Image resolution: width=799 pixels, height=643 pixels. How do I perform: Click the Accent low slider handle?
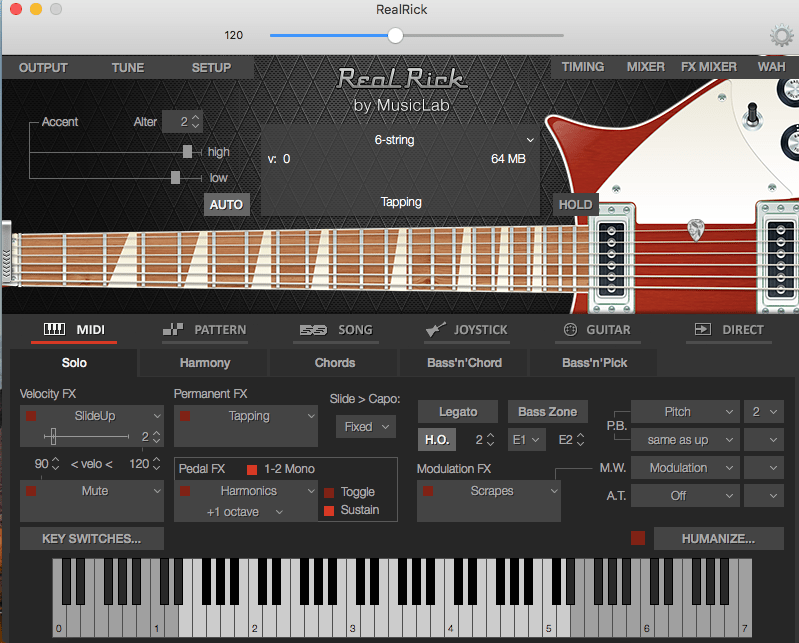175,177
